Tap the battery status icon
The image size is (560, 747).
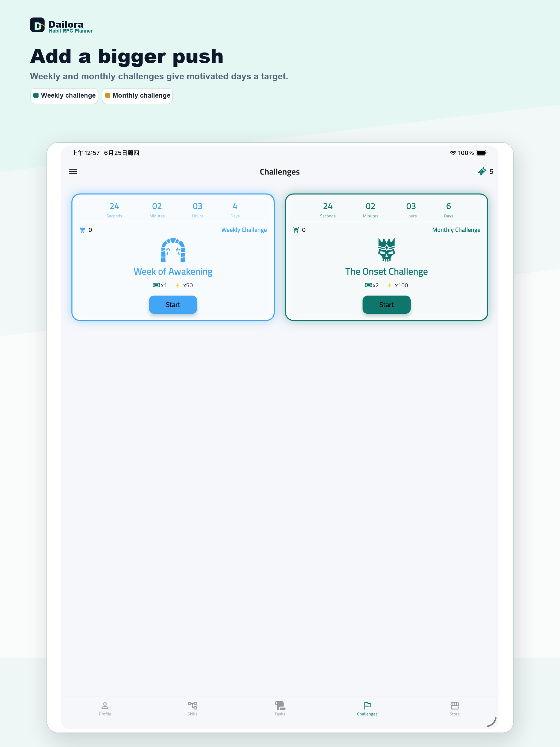(x=481, y=153)
